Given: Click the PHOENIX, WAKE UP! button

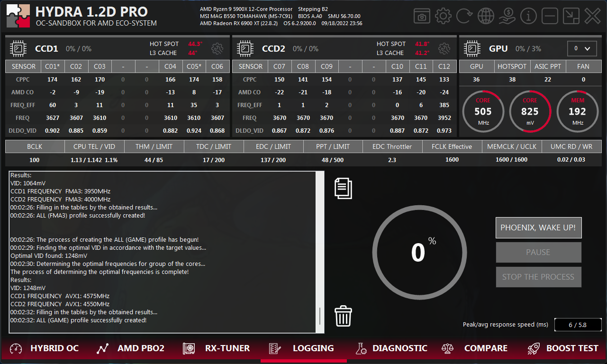Looking at the screenshot, I should point(538,227).
